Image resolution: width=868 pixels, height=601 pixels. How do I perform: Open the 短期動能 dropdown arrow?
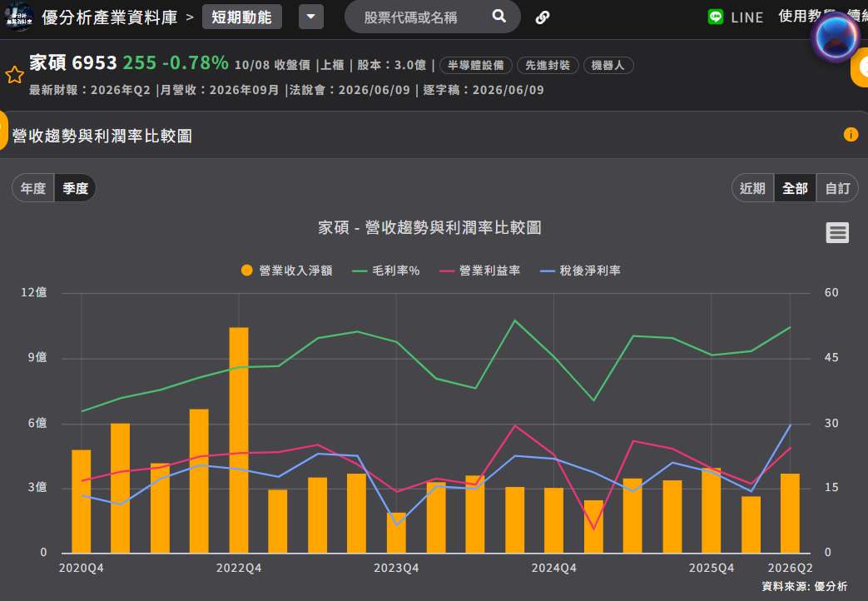tap(311, 17)
